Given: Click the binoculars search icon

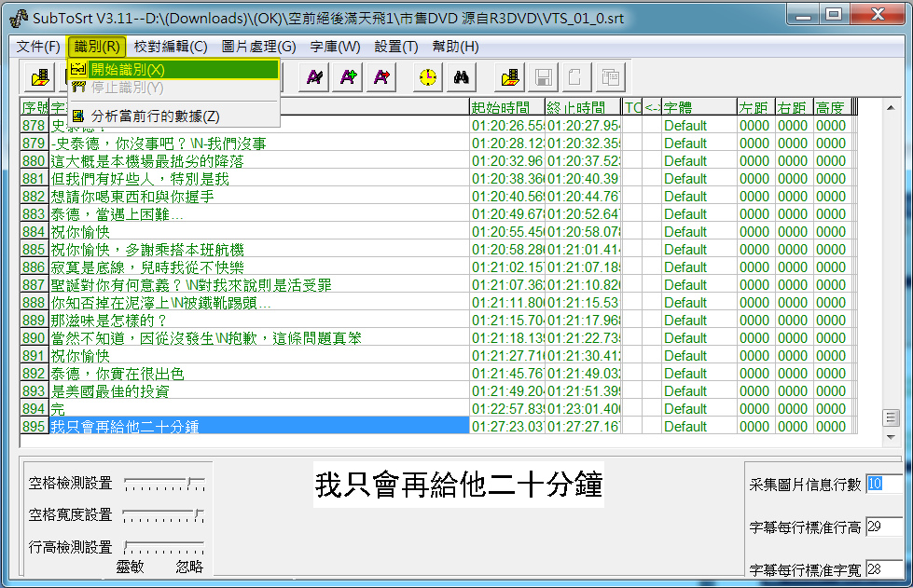Looking at the screenshot, I should (461, 77).
